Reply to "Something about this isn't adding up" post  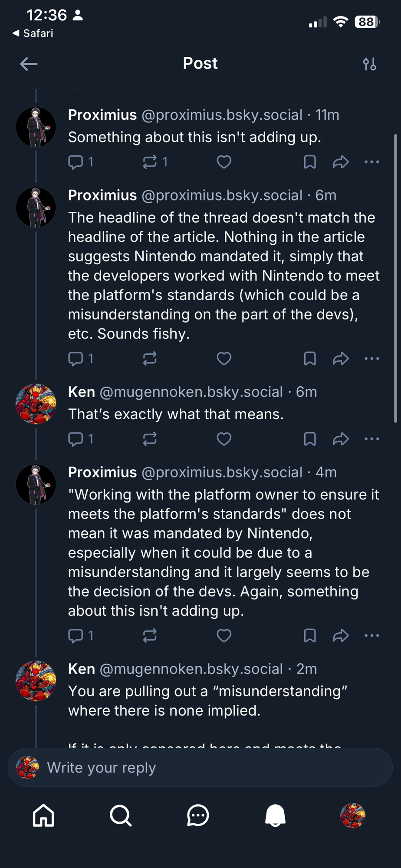click(76, 162)
